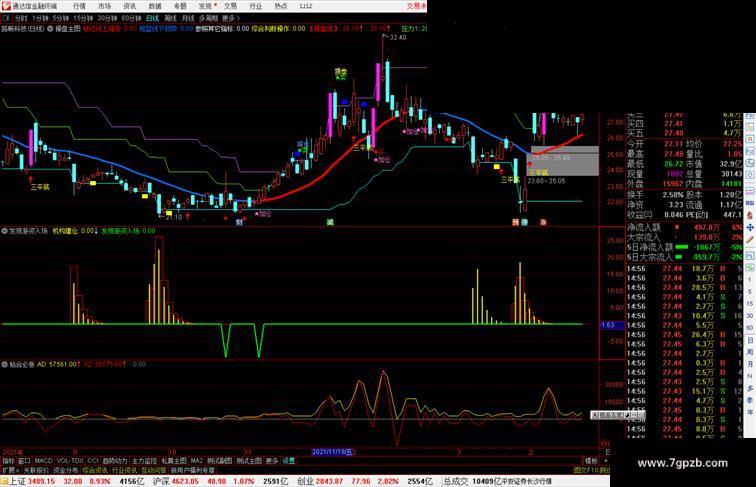Image resolution: width=756 pixels, height=487 pixels.
Task: Click sidebar 月 monthly shortcut
Action: pos(750,365)
